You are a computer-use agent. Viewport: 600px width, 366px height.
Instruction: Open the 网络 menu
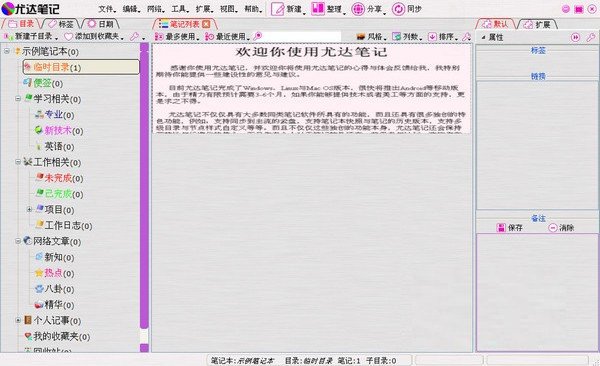[155, 9]
